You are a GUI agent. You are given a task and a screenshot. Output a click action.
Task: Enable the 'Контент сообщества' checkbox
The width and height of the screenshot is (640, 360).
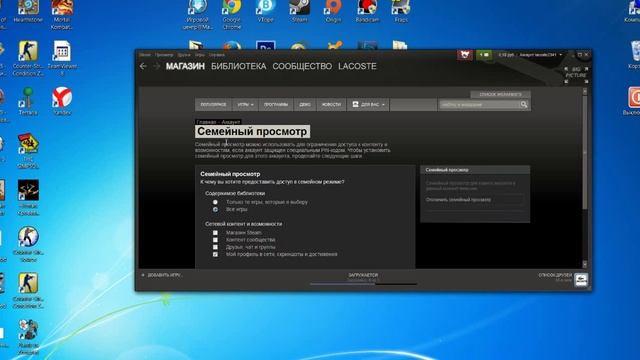tap(215, 240)
